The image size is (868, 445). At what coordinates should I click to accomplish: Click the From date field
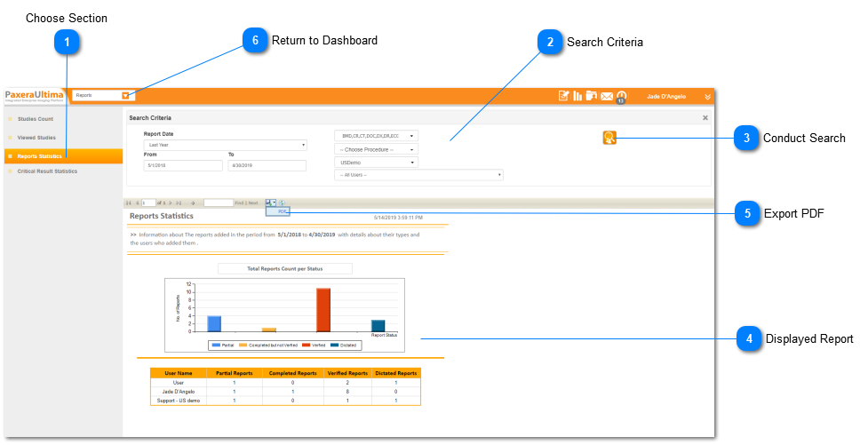click(x=183, y=165)
